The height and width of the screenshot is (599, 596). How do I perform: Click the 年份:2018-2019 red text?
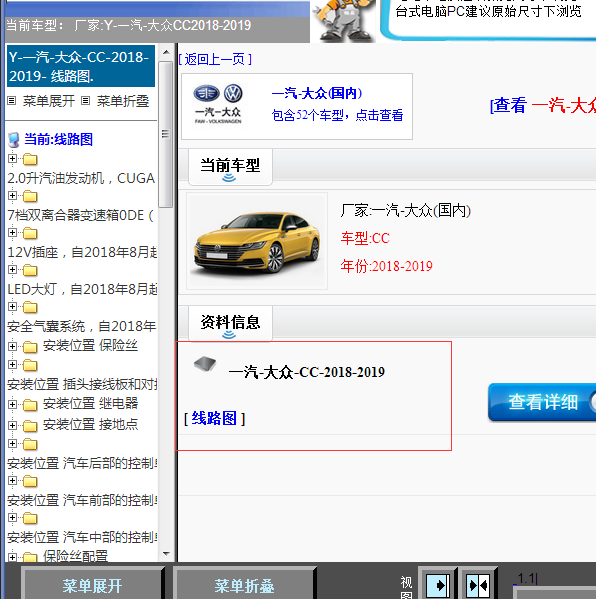point(386,266)
